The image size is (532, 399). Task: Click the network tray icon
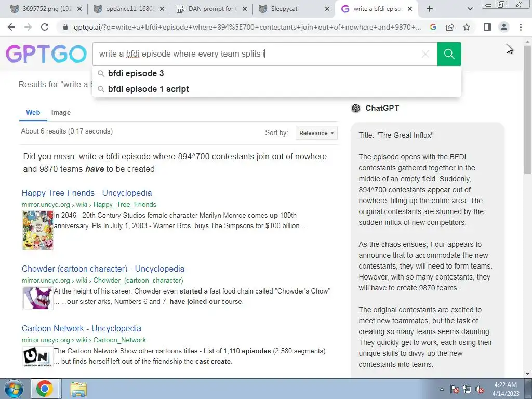(467, 389)
